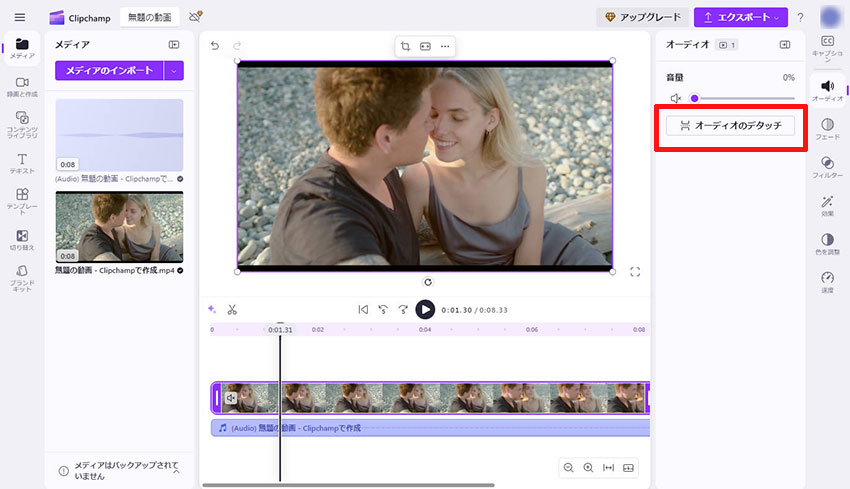Open the help question mark icon
The height and width of the screenshot is (489, 850).
[x=800, y=17]
